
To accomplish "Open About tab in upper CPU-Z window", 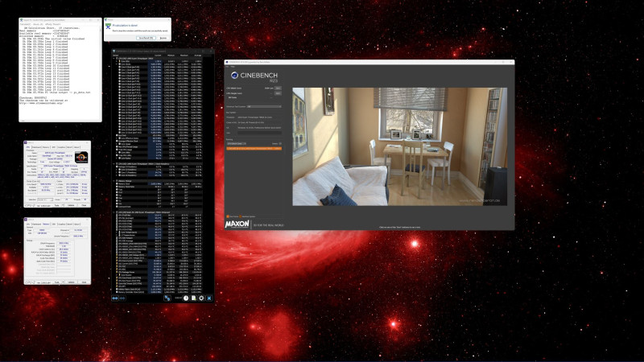I will (76, 147).
